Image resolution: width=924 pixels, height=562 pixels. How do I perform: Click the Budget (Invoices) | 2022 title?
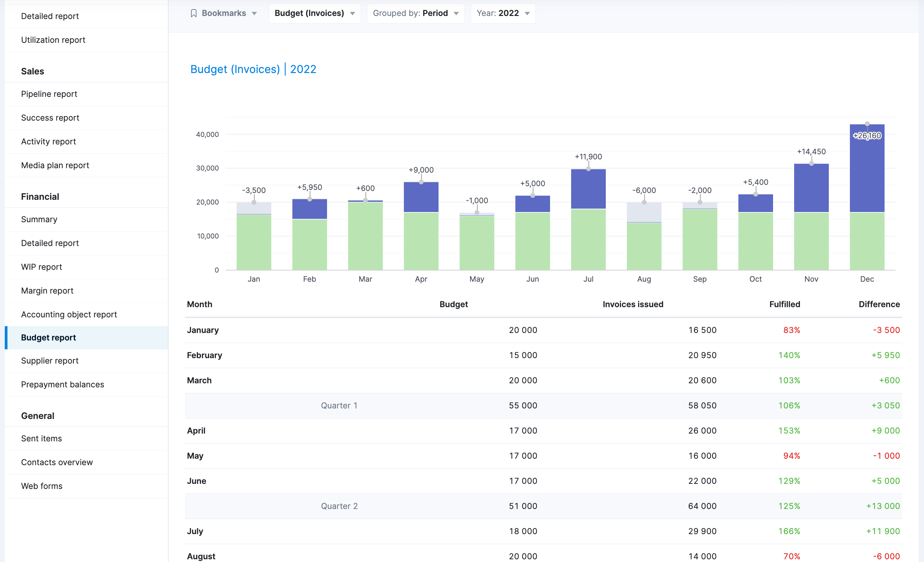253,69
